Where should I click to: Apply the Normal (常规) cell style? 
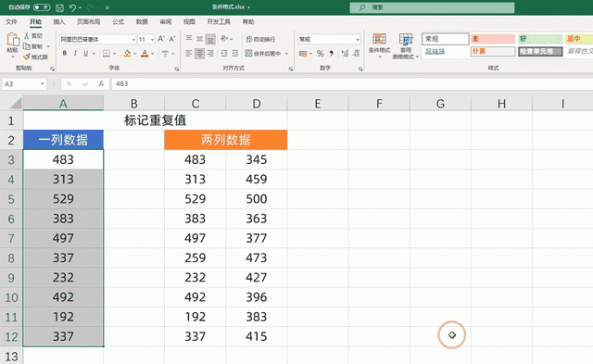click(445, 39)
